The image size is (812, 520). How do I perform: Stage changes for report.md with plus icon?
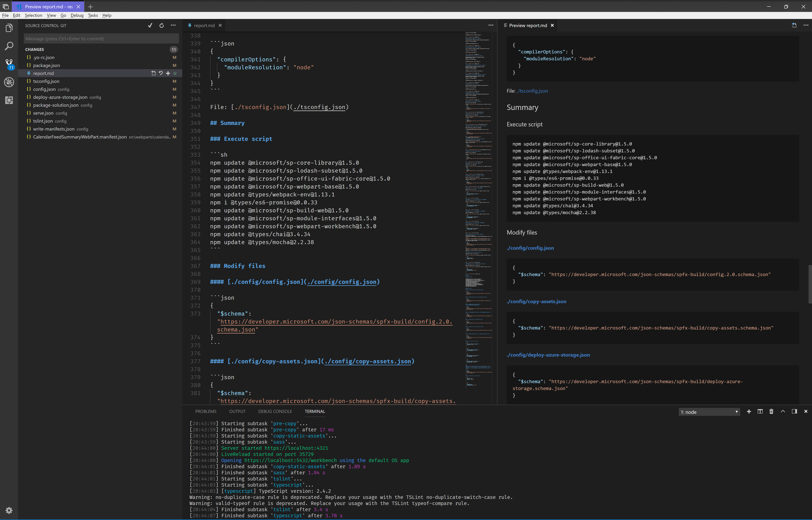pos(168,73)
